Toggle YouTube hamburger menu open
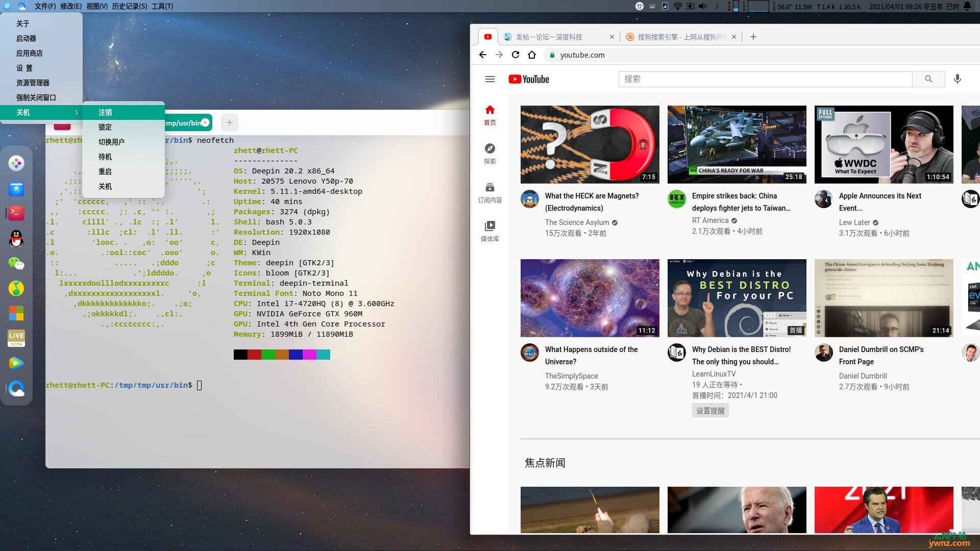This screenshot has height=551, width=980. coord(490,79)
